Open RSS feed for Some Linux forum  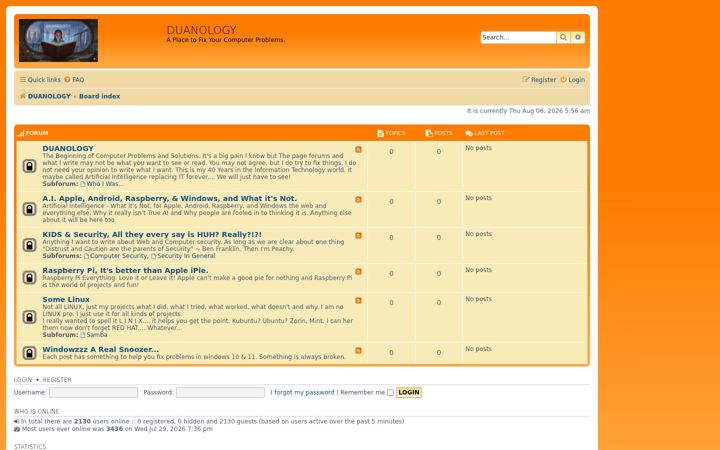click(358, 301)
